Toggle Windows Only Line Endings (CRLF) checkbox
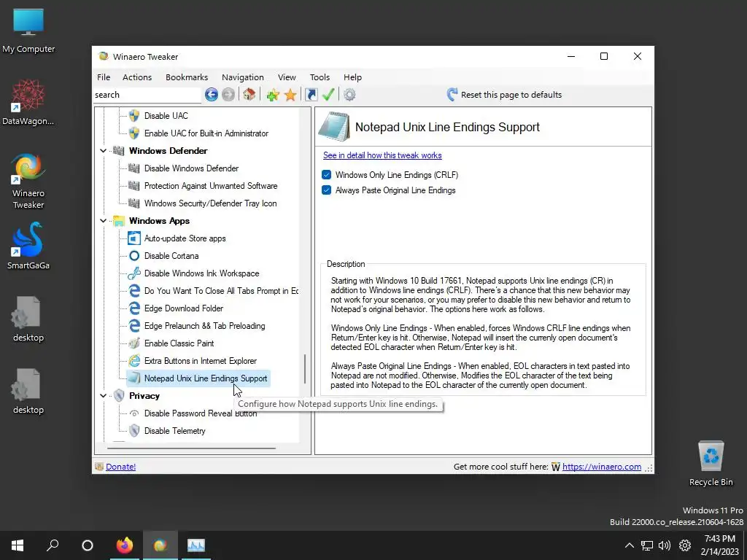This screenshot has width=747, height=560. (326, 175)
